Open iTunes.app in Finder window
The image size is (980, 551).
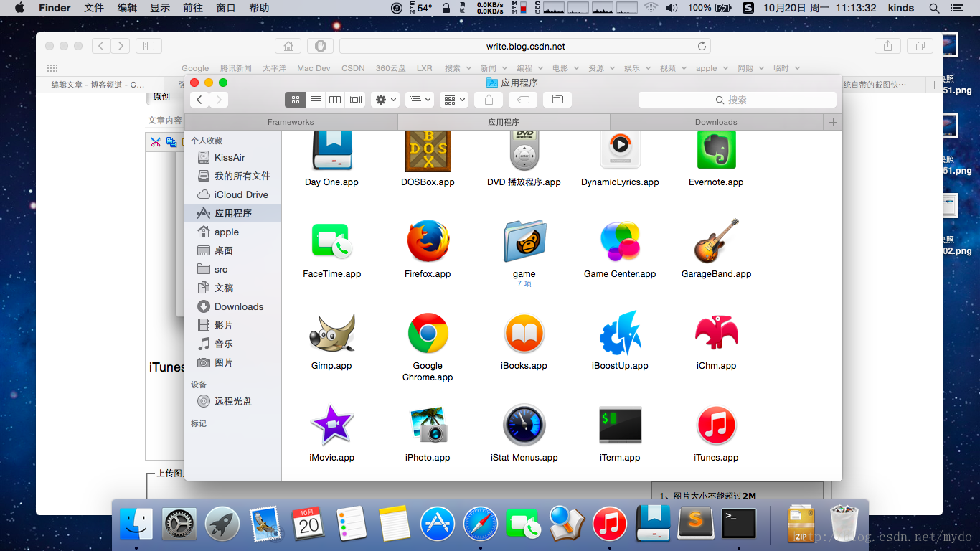point(717,425)
